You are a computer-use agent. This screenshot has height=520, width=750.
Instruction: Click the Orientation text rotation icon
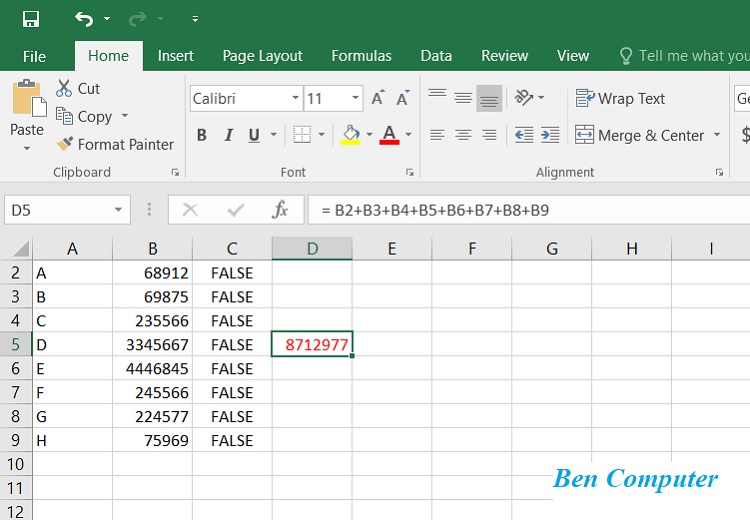click(x=524, y=98)
